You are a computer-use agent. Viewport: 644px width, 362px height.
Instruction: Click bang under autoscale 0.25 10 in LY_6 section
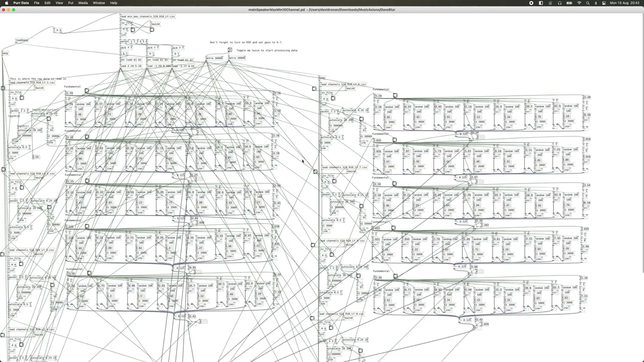[361, 119]
